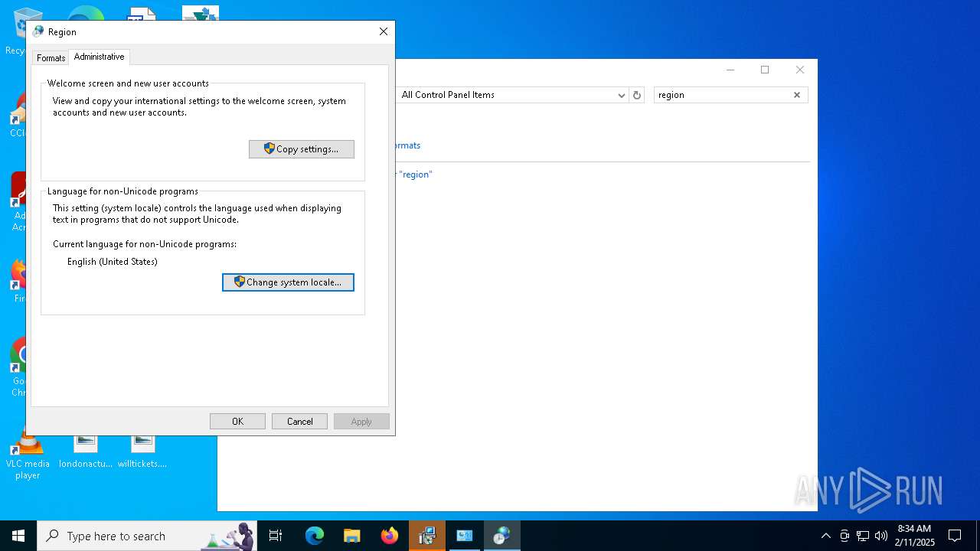This screenshot has width=980, height=551.
Task: Open Change system locale dialog
Action: tap(288, 282)
